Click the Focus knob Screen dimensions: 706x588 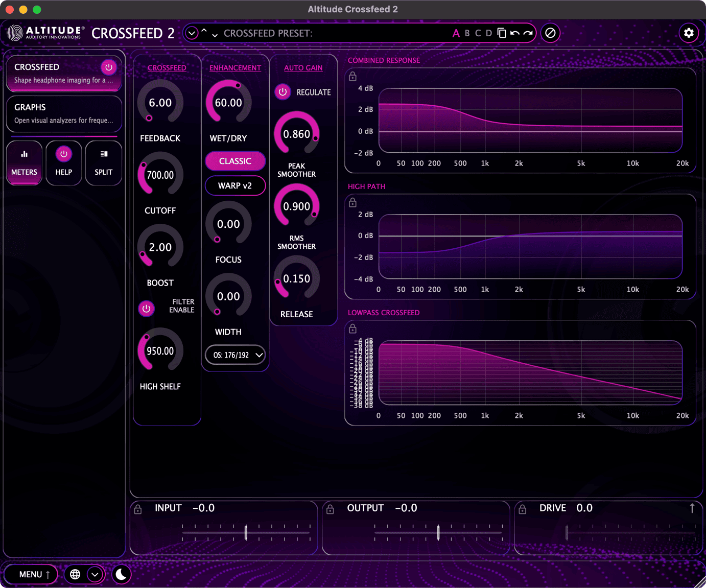coord(228,224)
